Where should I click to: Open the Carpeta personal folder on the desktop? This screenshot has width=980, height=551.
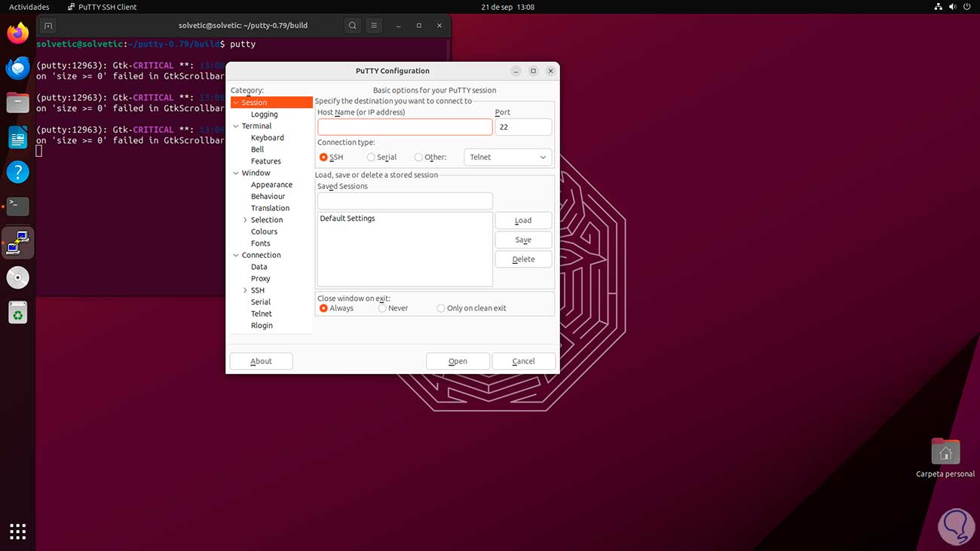point(945,452)
